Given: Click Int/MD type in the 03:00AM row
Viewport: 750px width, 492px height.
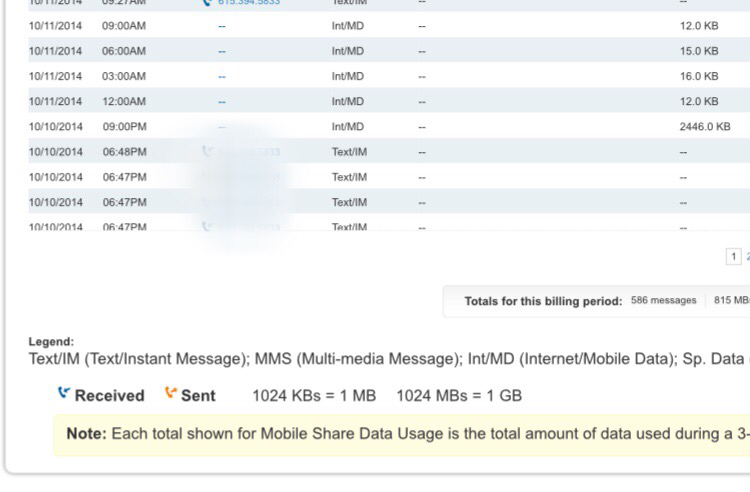Looking at the screenshot, I should tap(348, 76).
